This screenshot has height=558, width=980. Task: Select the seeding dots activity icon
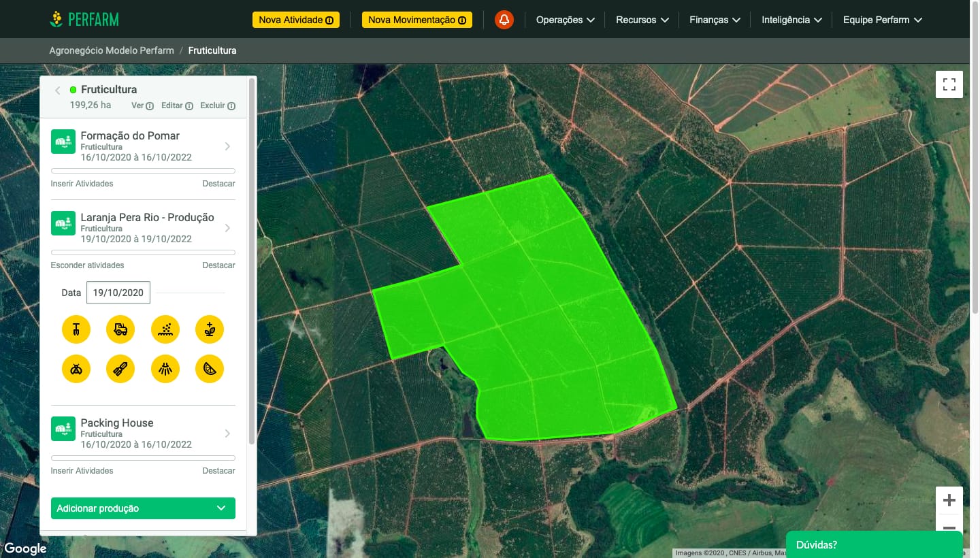click(165, 329)
